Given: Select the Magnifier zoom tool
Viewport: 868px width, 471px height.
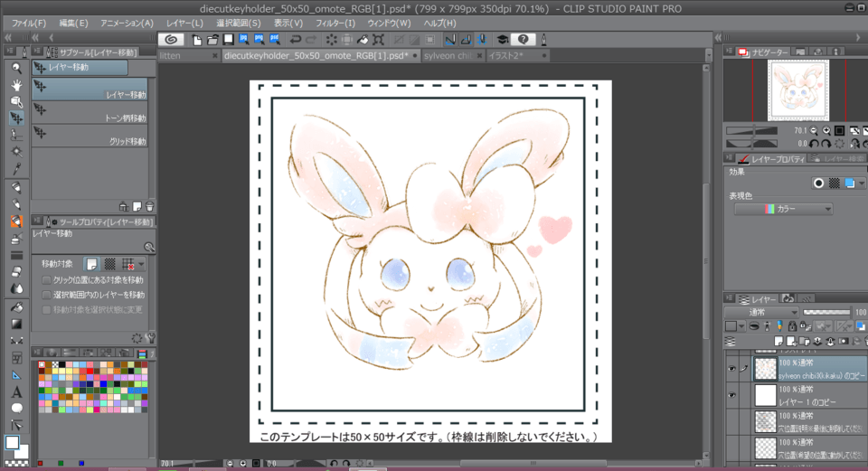Looking at the screenshot, I should 16,68.
